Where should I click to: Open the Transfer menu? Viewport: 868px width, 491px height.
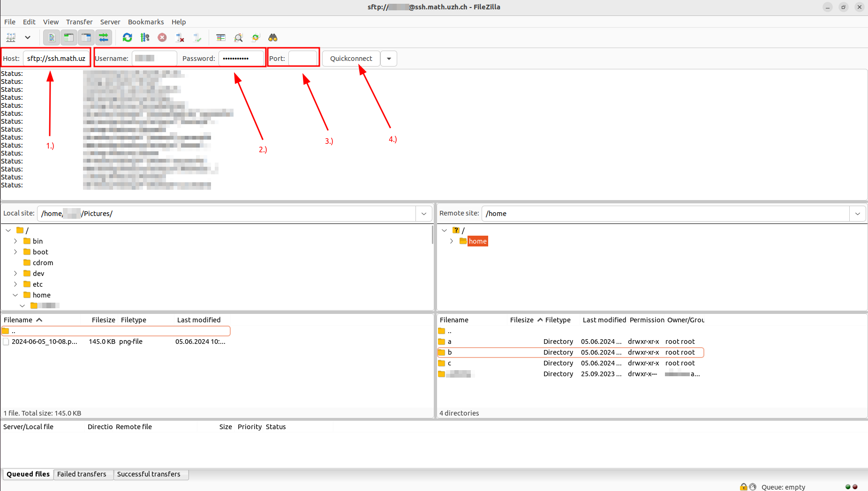click(79, 22)
